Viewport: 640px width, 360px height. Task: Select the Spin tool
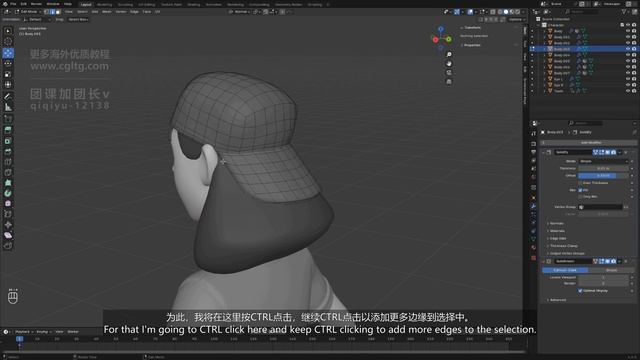[8, 193]
